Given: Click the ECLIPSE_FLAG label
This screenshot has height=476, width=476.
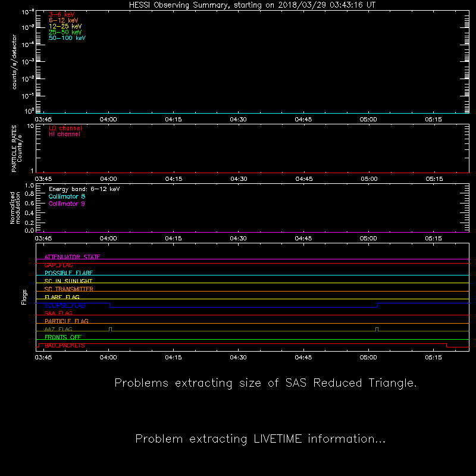Looking at the screenshot, I should (x=65, y=305).
